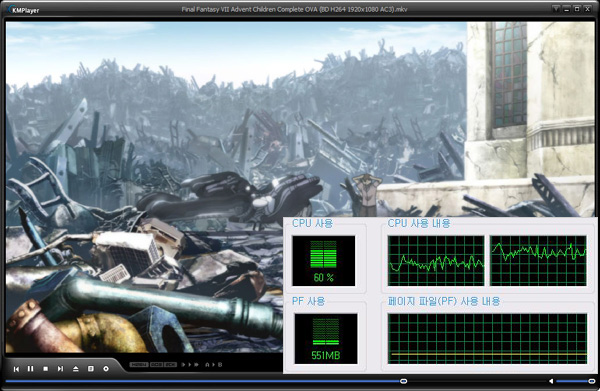Click the eject/open file icon

pos(75,369)
